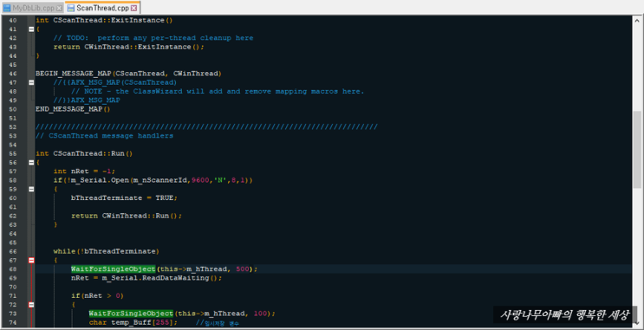Collapse the while loop fold at line 67
Image resolution: width=644 pixels, height=330 pixels.
[31, 260]
